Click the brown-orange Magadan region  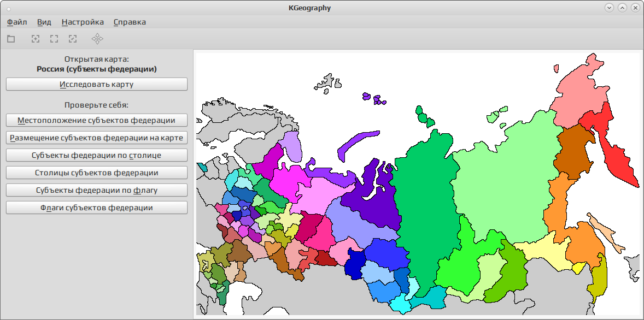pos(575,152)
